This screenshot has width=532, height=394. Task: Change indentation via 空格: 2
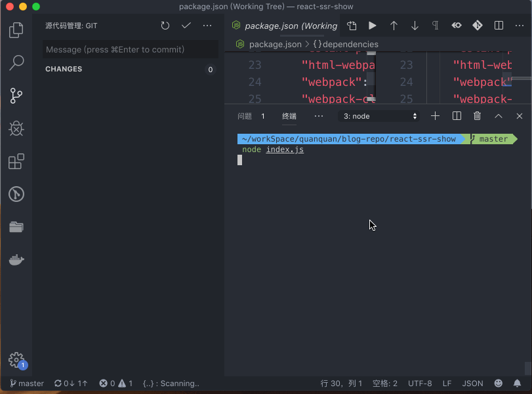click(385, 384)
